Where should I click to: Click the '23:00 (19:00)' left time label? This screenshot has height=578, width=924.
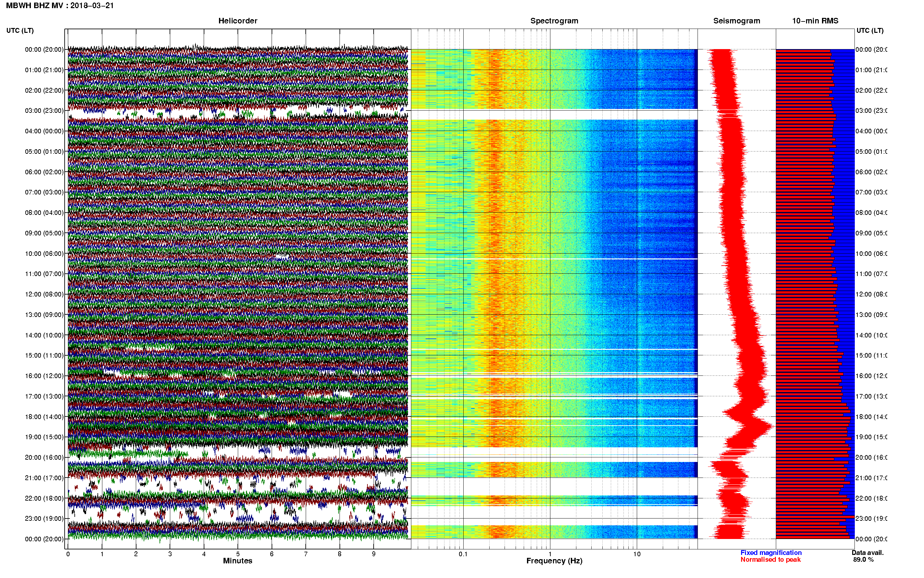[44, 519]
